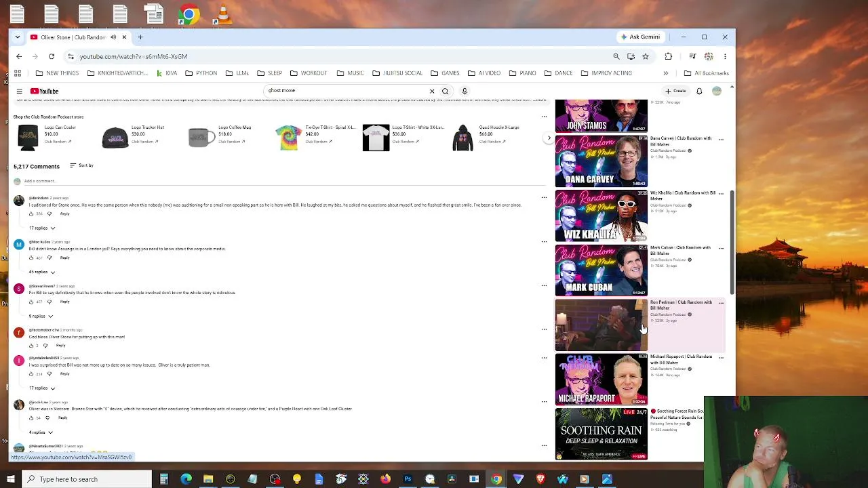
Task: Open Chrome three-dot menu
Action: pyautogui.click(x=725, y=56)
